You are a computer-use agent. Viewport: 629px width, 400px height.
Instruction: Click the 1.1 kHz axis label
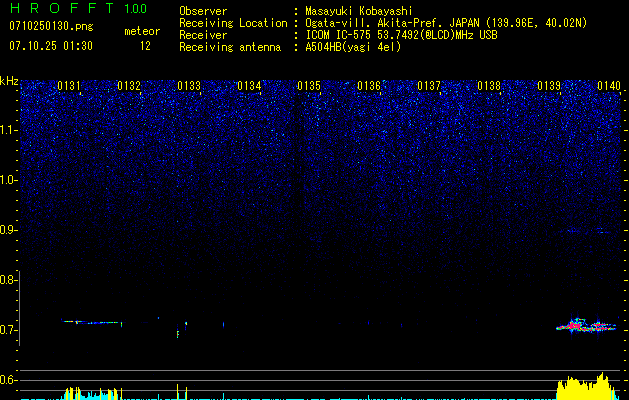tap(9, 130)
